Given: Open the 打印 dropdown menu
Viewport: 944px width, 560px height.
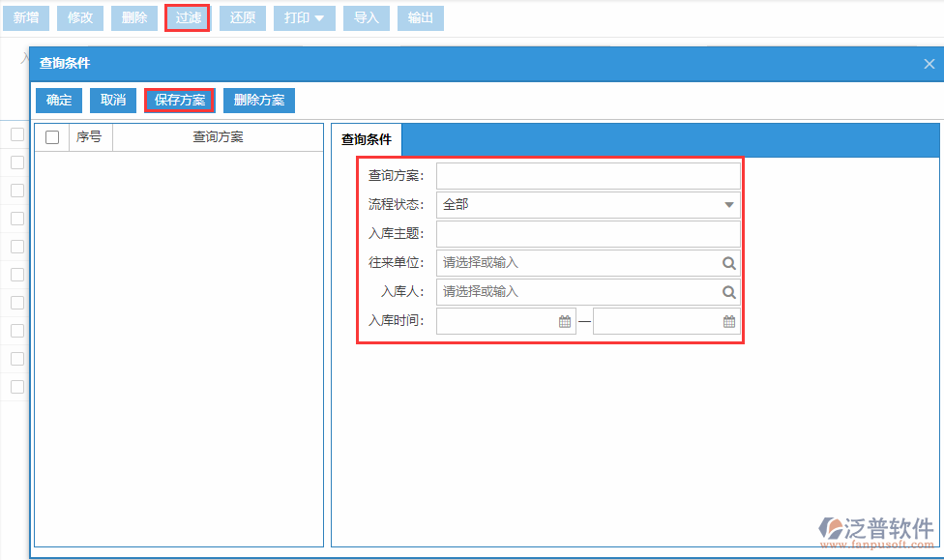Looking at the screenshot, I should tap(304, 17).
